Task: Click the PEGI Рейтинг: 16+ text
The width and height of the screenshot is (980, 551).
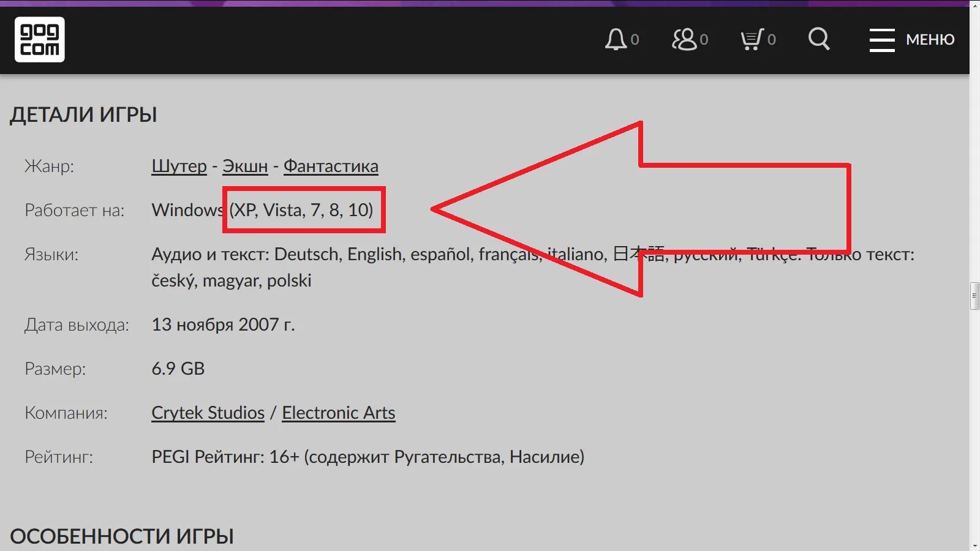Action: tap(368, 457)
